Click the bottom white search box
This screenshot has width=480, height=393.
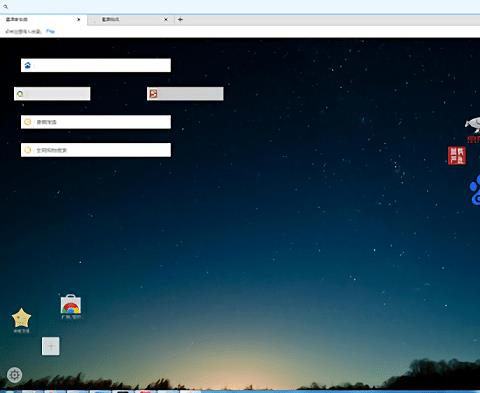click(96, 150)
